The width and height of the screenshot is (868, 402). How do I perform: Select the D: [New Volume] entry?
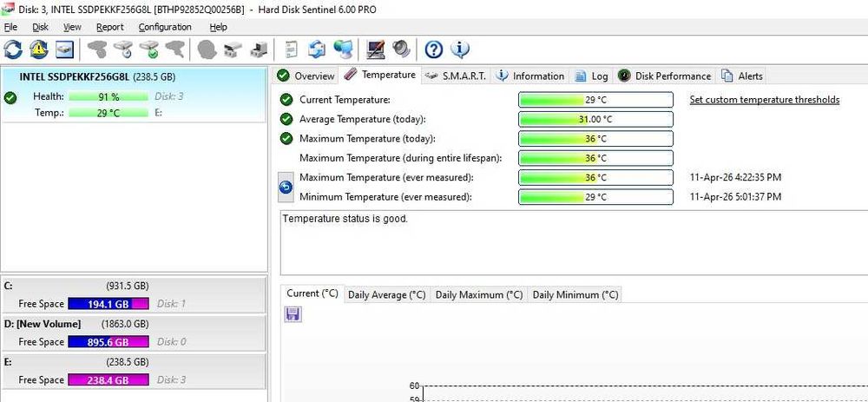[134, 333]
